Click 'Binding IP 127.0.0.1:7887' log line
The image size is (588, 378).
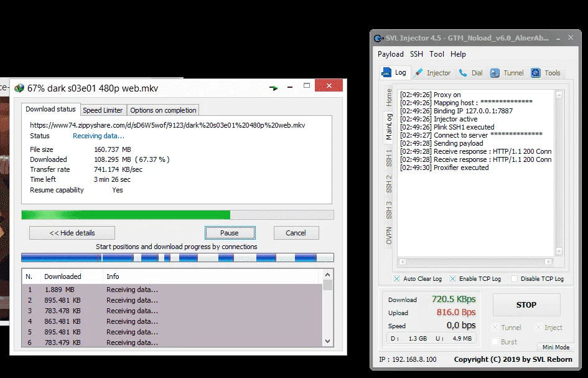tap(456, 111)
